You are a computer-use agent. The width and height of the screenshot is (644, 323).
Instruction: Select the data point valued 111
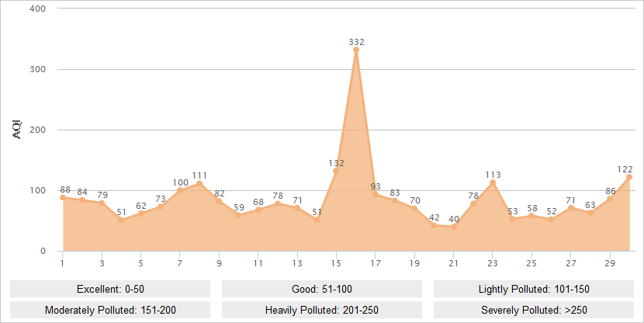click(199, 184)
